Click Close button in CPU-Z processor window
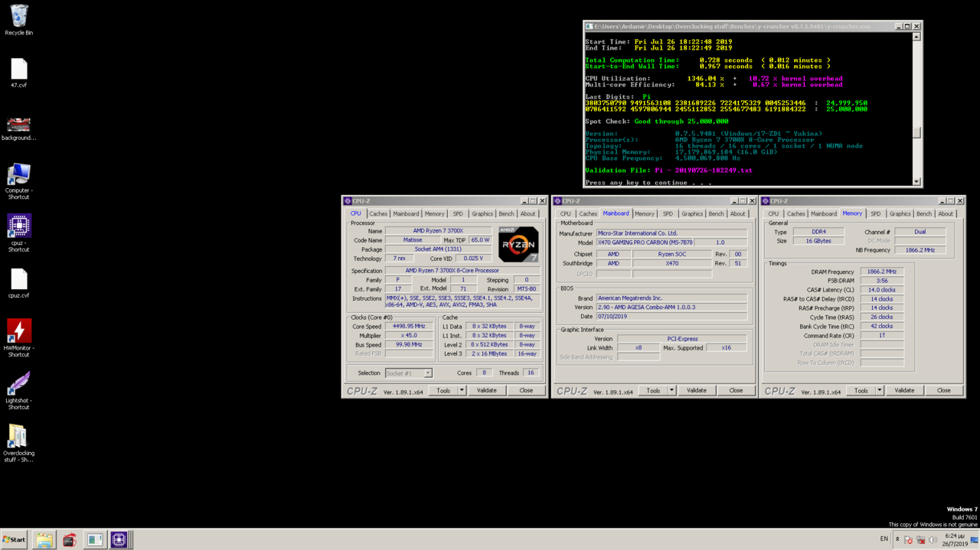Viewport: 980px width, 550px height. click(526, 390)
